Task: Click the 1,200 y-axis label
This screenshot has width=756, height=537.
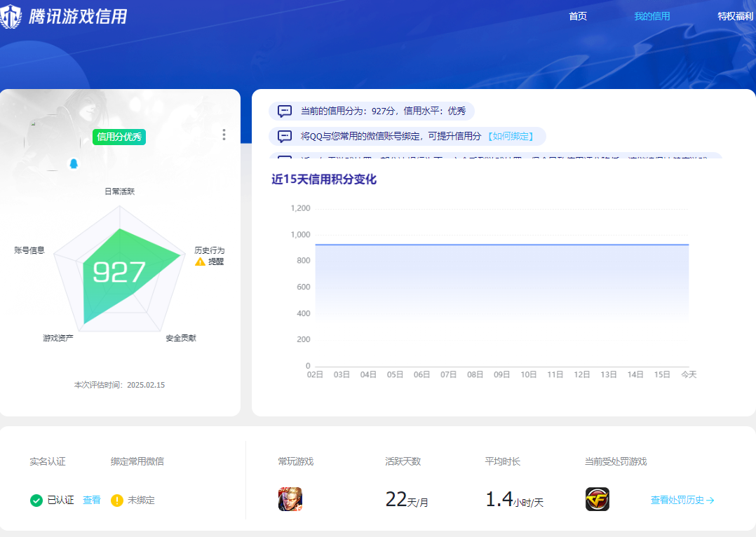Action: pos(300,208)
